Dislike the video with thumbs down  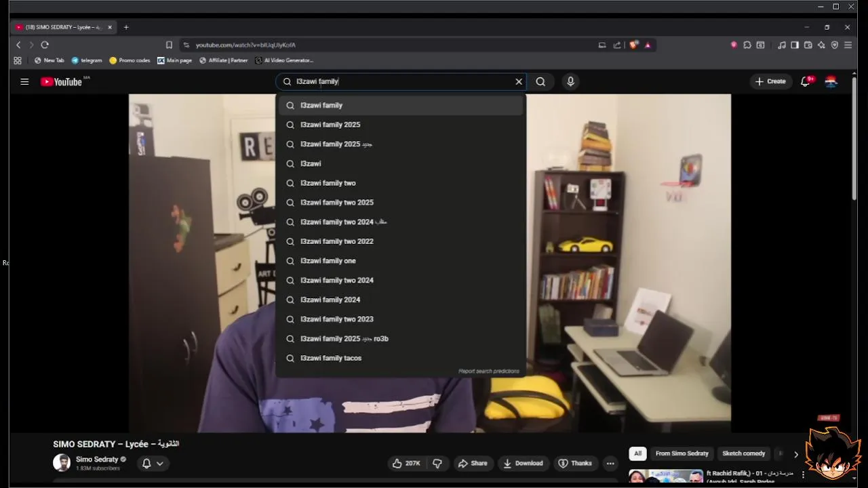tap(437, 464)
